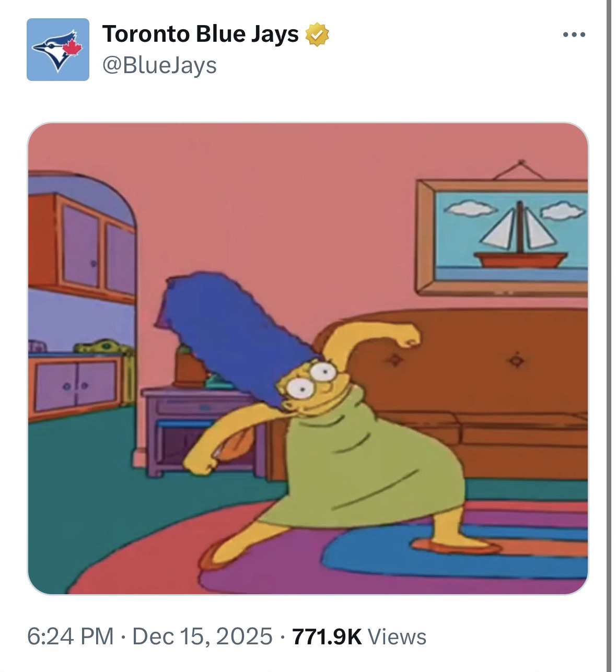616x672 pixels.
Task: Click the 6:24 PM timestamp
Action: coord(71,636)
